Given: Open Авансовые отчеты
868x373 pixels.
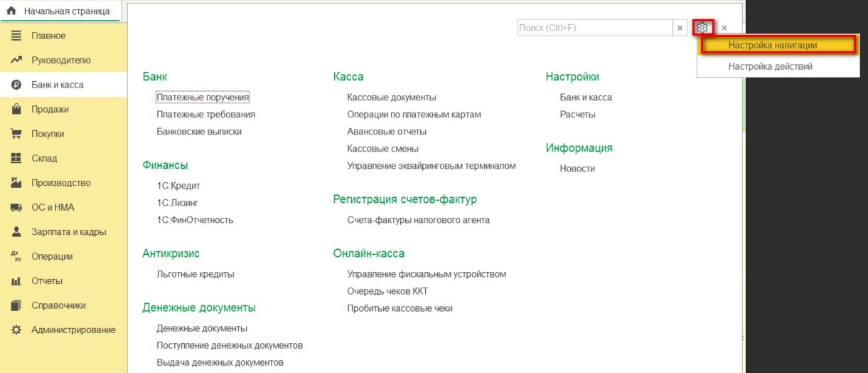Looking at the screenshot, I should click(387, 132).
